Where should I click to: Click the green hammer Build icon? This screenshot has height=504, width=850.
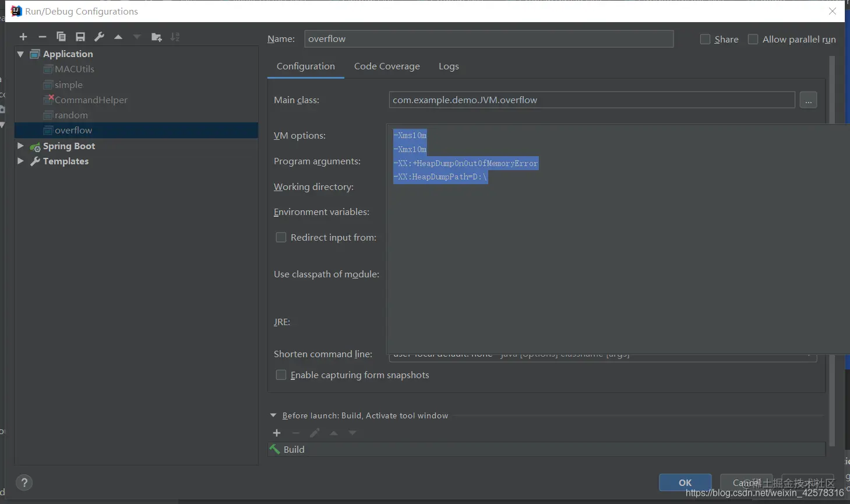(274, 449)
